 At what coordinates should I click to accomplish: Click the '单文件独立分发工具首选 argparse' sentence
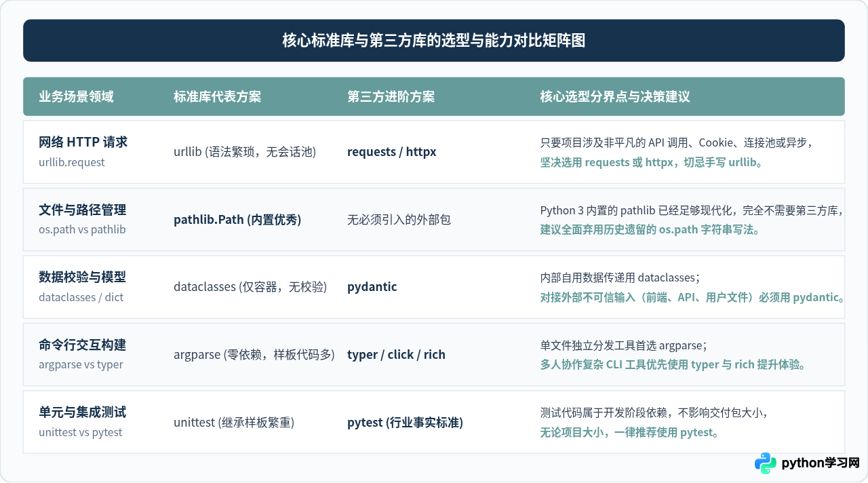coord(624,345)
